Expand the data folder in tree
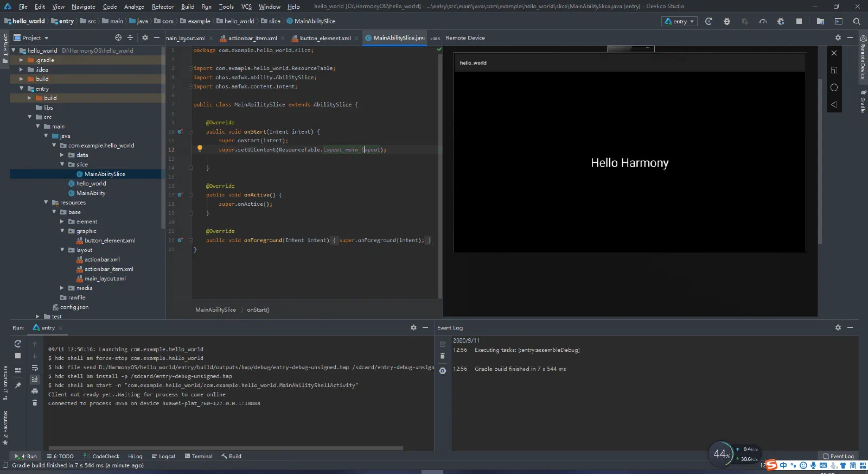The image size is (868, 474). (62, 155)
